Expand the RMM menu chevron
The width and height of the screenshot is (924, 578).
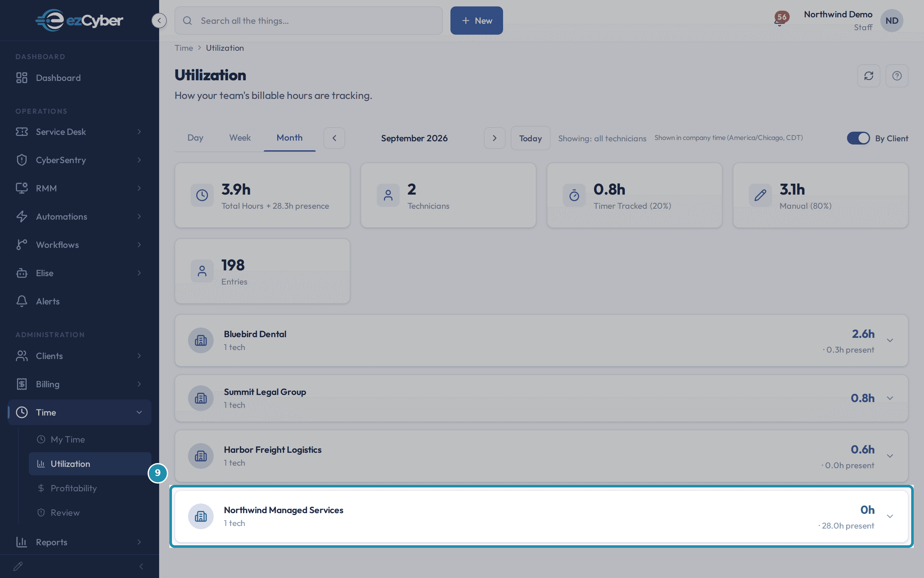pos(139,188)
